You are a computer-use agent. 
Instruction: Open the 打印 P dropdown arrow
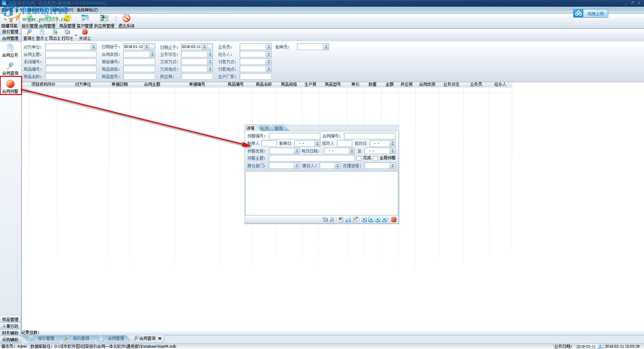[76, 35]
